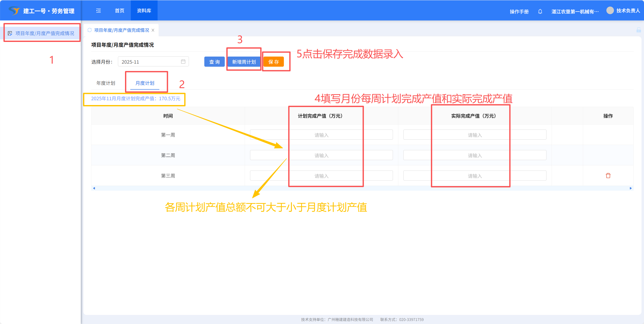
Task: Open the 资料库 menu item
Action: point(144,11)
